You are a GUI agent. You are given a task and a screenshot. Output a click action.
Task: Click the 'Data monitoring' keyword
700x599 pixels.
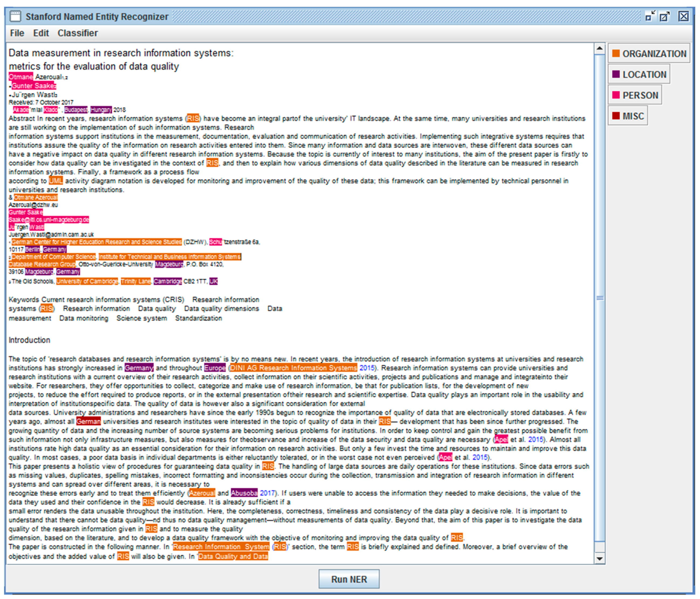coord(84,318)
